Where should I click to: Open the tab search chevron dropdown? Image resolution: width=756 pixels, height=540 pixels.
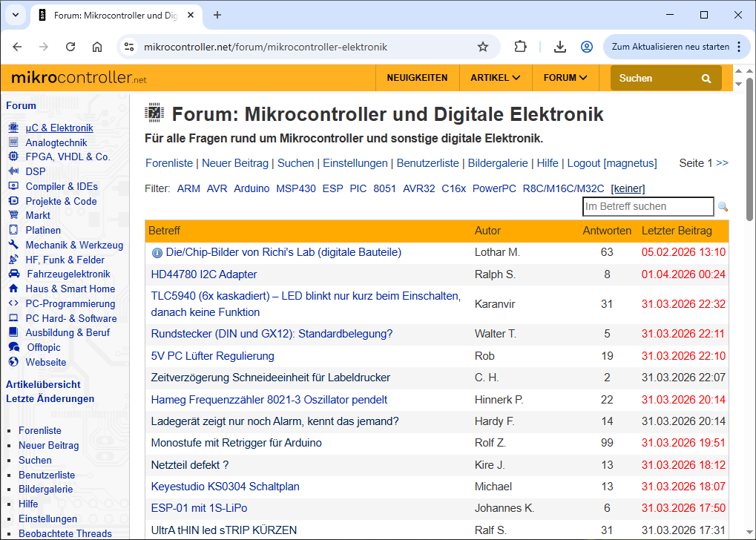click(16, 15)
